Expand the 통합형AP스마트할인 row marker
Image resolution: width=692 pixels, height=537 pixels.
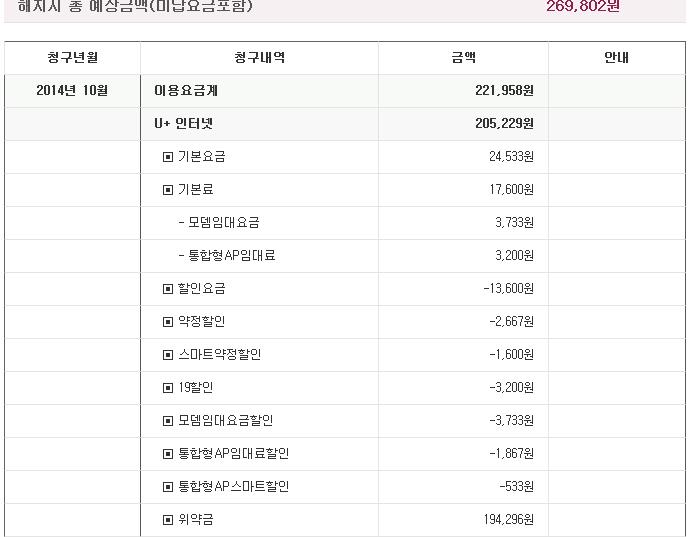pos(168,487)
